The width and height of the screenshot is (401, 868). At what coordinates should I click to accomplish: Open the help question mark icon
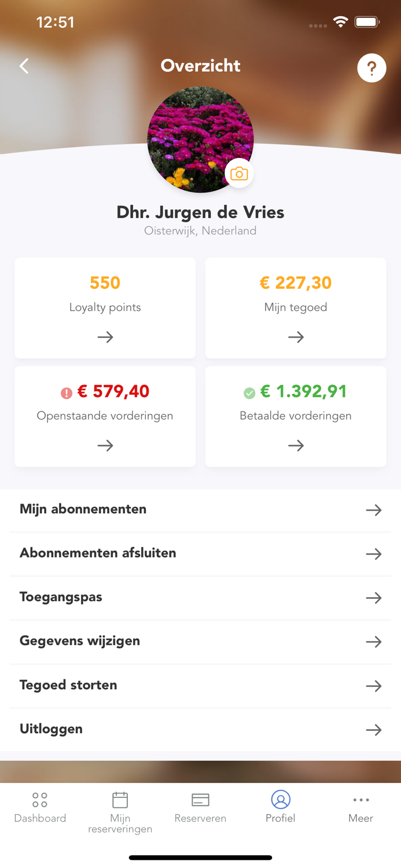[x=371, y=68]
